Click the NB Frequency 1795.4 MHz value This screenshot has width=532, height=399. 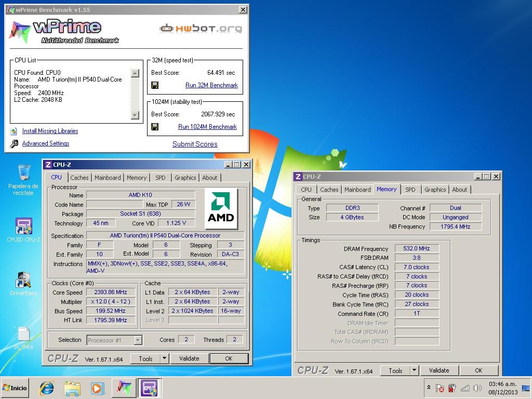[455, 227]
